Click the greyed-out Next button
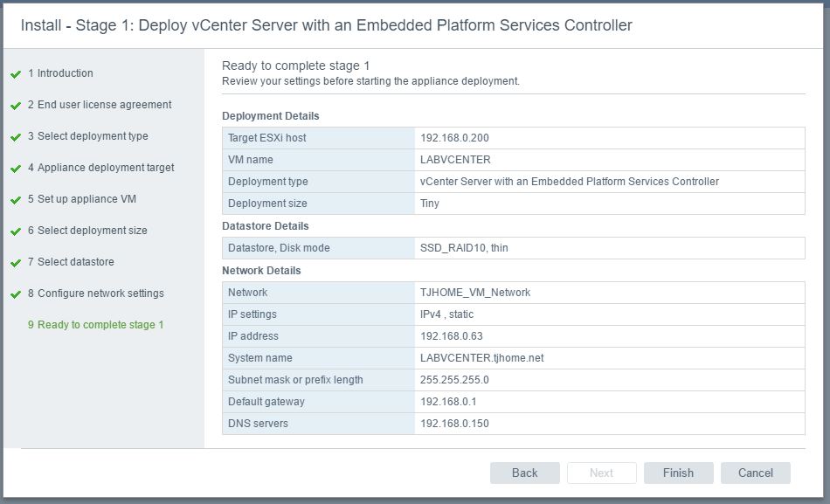Viewport: 830px width, 504px height. pyautogui.click(x=601, y=473)
